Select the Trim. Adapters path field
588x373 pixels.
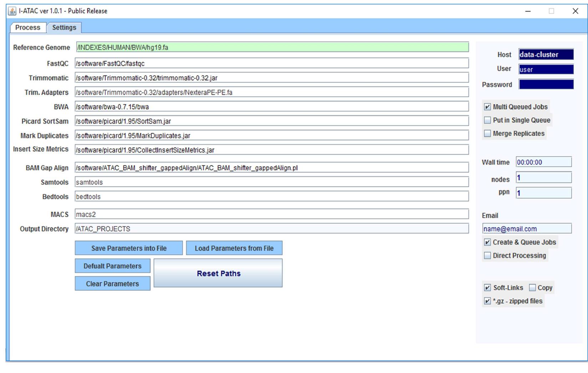pyautogui.click(x=272, y=92)
